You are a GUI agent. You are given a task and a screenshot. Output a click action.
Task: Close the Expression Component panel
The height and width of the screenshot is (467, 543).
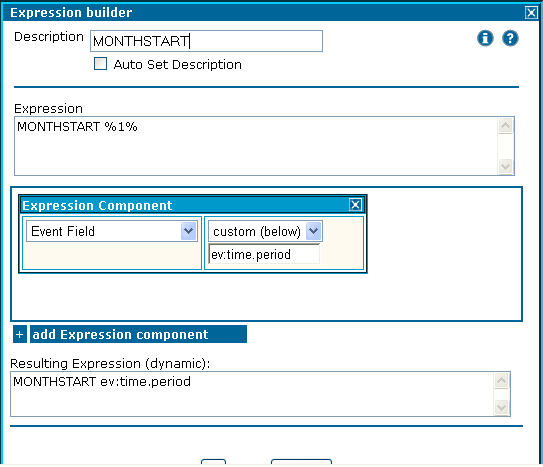(x=355, y=205)
